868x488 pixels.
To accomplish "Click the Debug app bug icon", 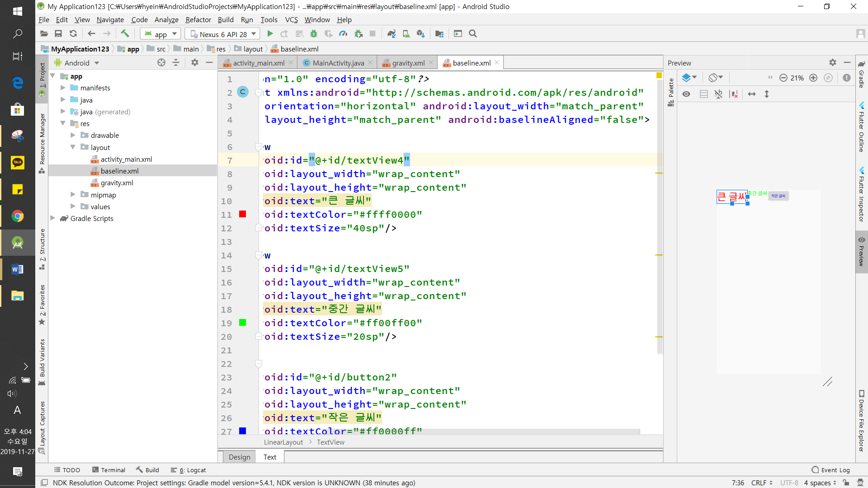I will (x=314, y=33).
